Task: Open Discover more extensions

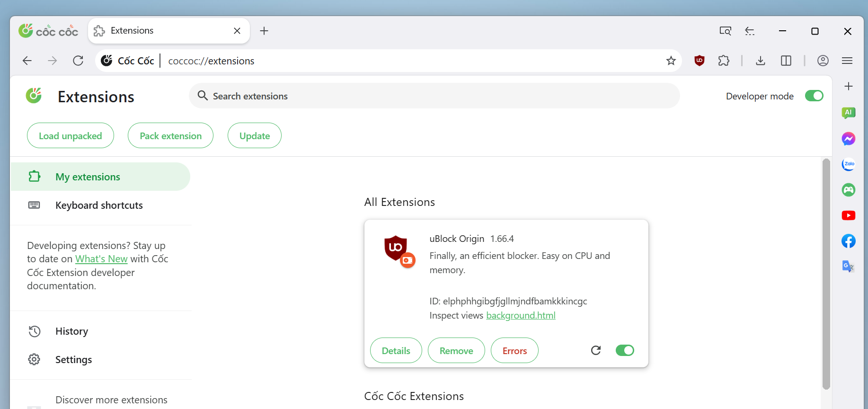Action: (x=111, y=400)
